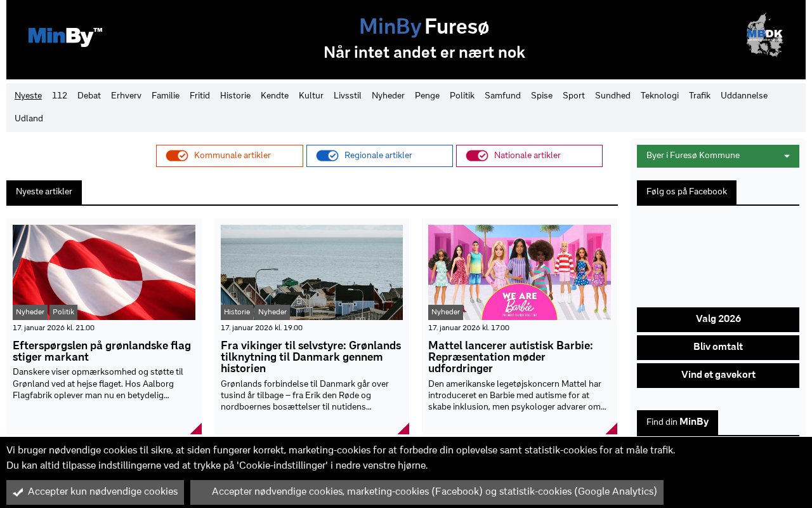Click the 'MinBy Furesø' site title
Image resolution: width=812 pixels, height=508 pixels.
tap(424, 27)
